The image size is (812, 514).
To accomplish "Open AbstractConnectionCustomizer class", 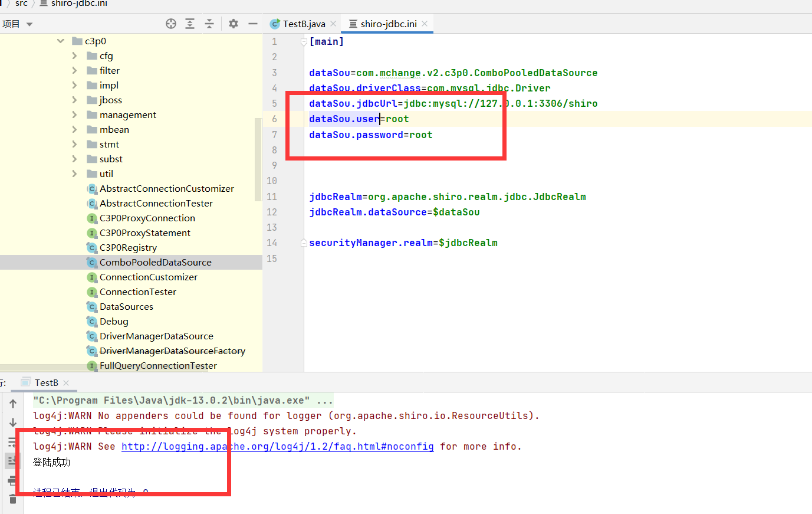I will [x=167, y=188].
